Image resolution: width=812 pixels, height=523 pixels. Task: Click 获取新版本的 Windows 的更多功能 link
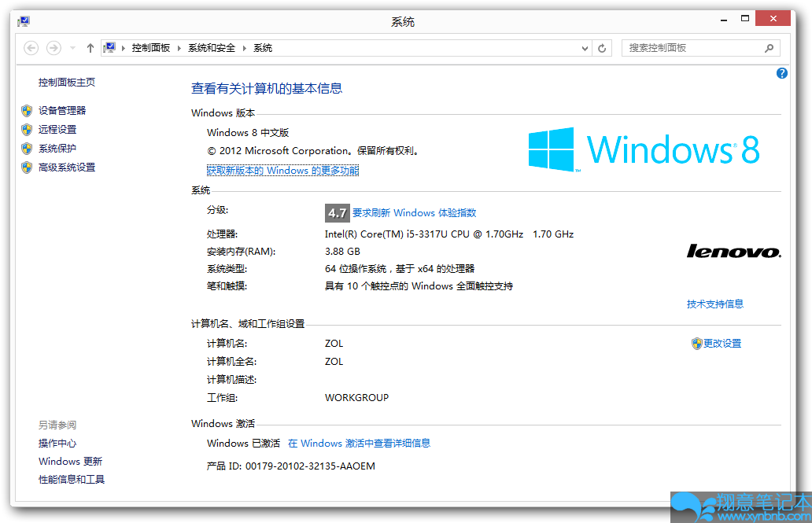click(282, 171)
